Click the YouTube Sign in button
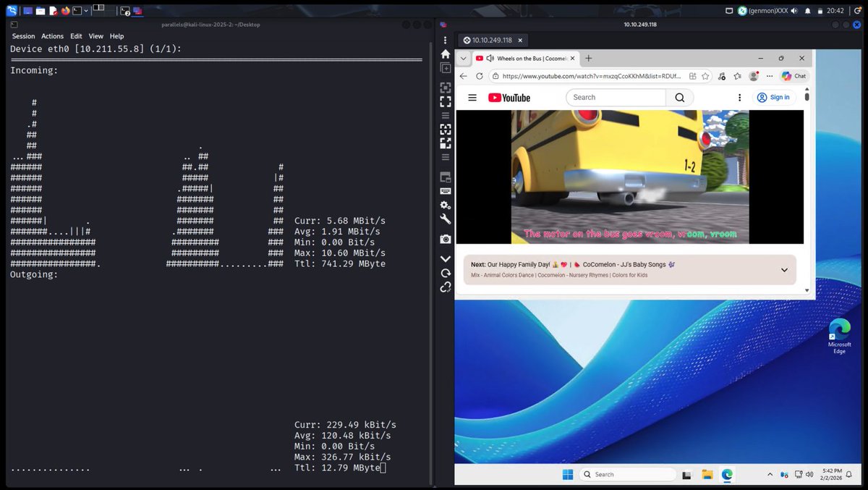The image size is (868, 490). click(x=773, y=98)
